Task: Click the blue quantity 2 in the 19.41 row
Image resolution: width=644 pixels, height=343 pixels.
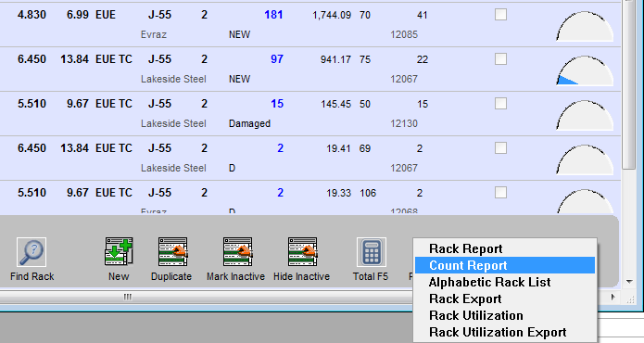Action: pyautogui.click(x=280, y=148)
